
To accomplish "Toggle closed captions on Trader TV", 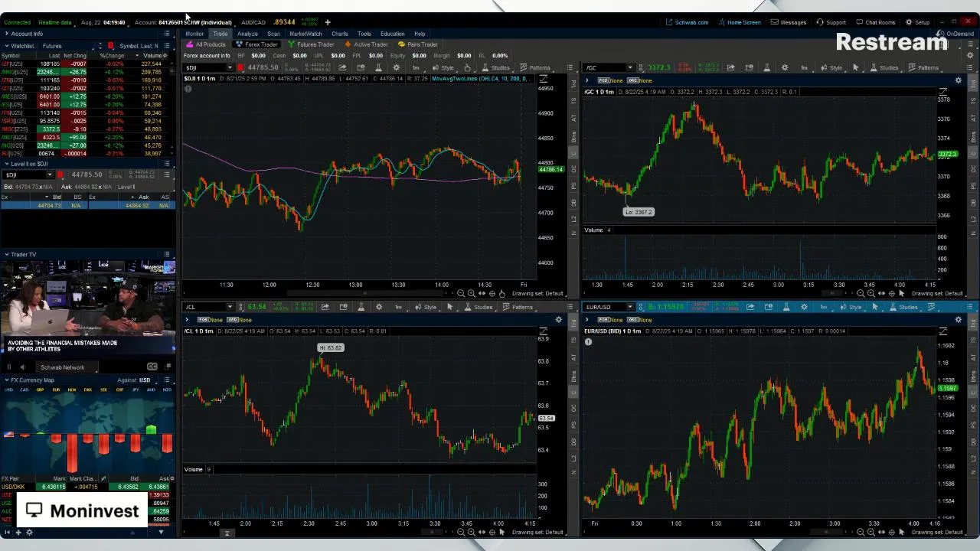I will click(152, 367).
